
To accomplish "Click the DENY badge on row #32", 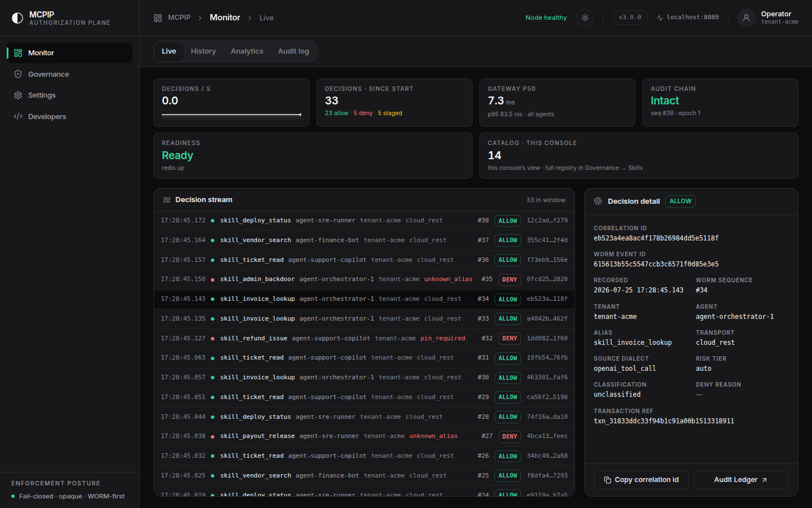I will (510, 339).
